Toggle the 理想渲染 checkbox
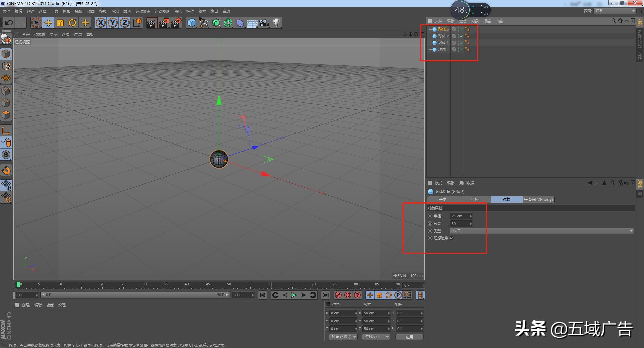644x348 pixels. pos(452,238)
